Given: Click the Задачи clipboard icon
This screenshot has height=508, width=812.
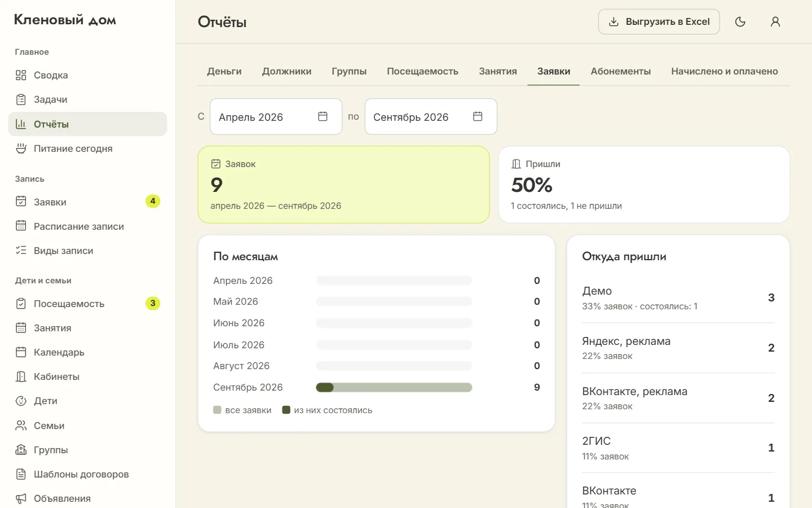Looking at the screenshot, I should click(x=21, y=99).
